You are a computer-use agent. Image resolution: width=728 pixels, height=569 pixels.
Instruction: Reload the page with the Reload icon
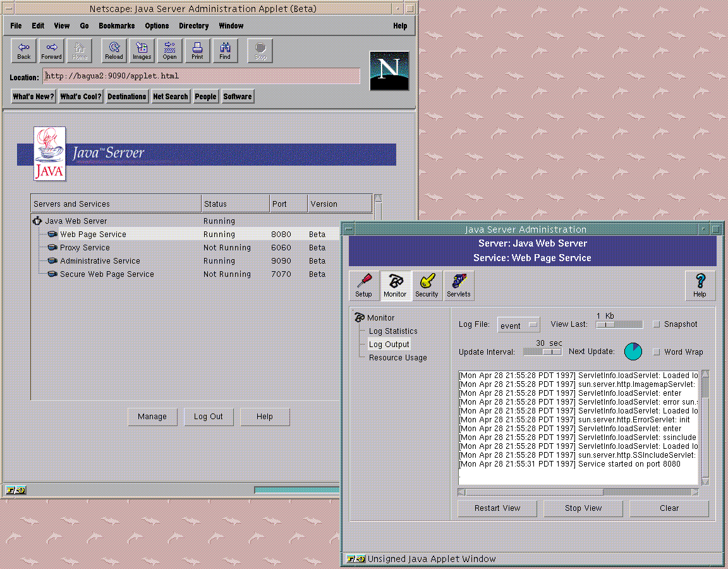pyautogui.click(x=114, y=51)
